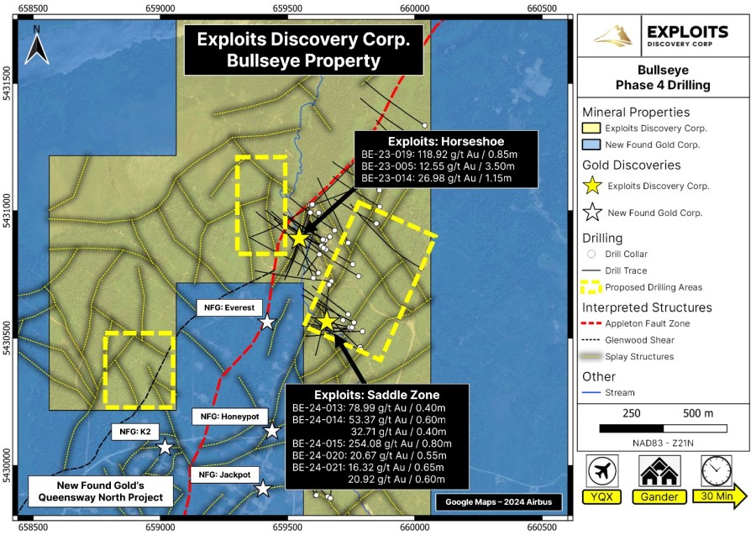Click the red dashed Appleton Fault Zone legend line

click(x=591, y=323)
